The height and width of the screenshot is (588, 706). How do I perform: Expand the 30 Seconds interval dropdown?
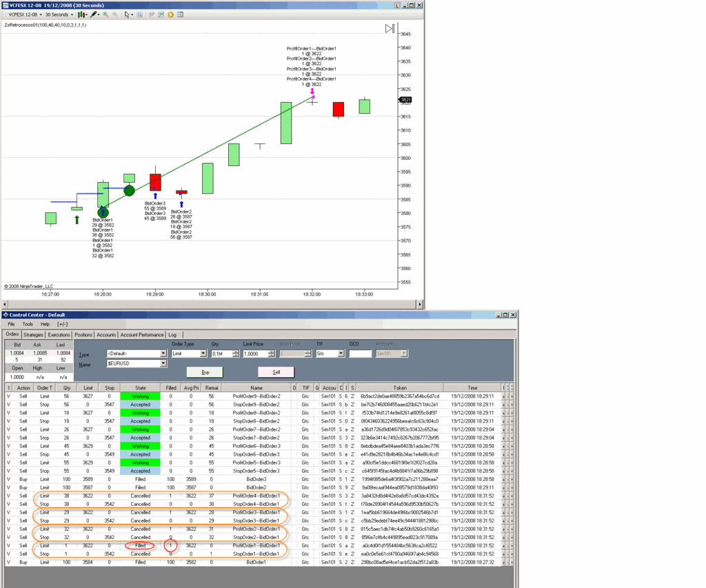72,14
